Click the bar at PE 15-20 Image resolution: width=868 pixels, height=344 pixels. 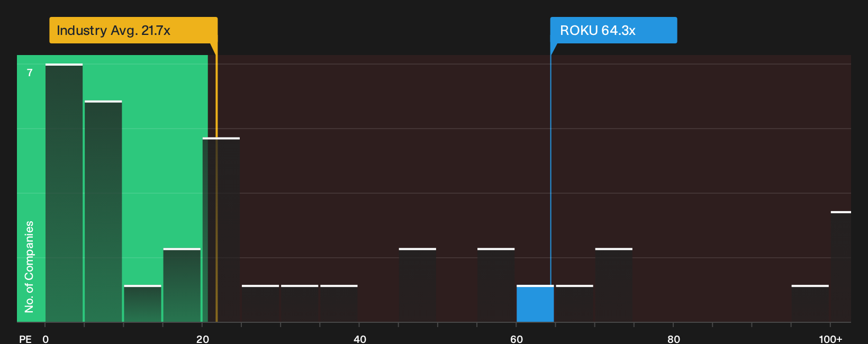pos(182,285)
